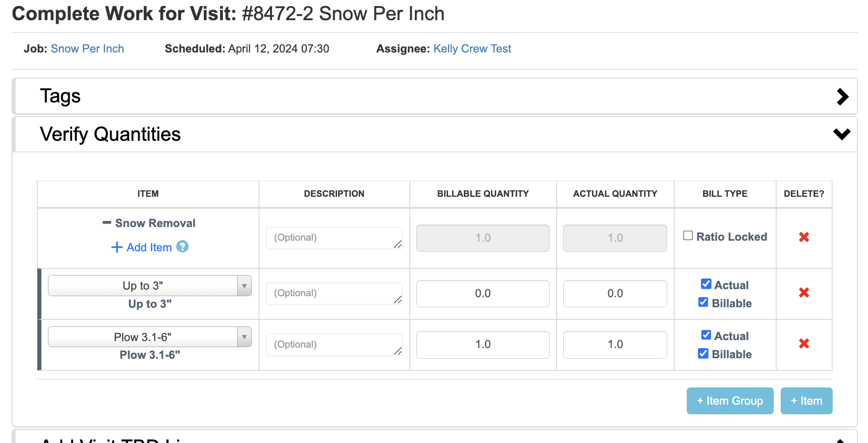
Task: Click the plus icon for Add Item
Action: pos(117,247)
